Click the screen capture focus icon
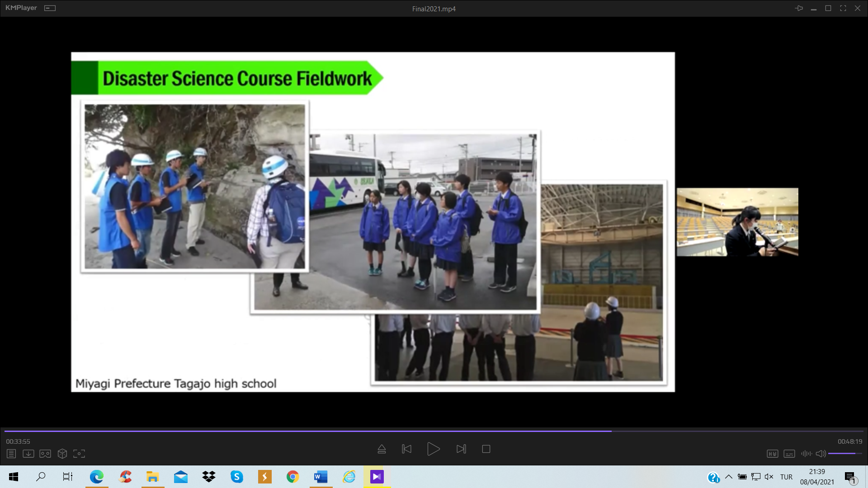The image size is (868, 488). (79, 454)
